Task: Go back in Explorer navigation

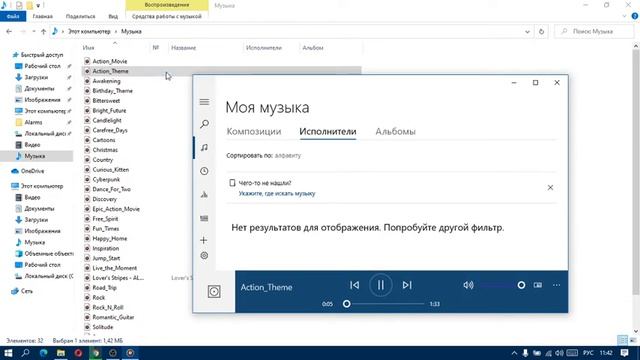Action: pyautogui.click(x=9, y=31)
